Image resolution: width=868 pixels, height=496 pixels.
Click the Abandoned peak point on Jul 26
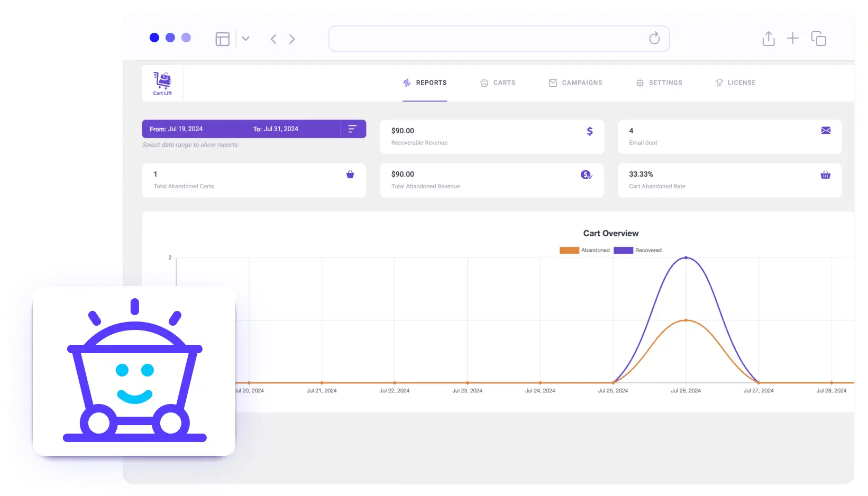686,320
